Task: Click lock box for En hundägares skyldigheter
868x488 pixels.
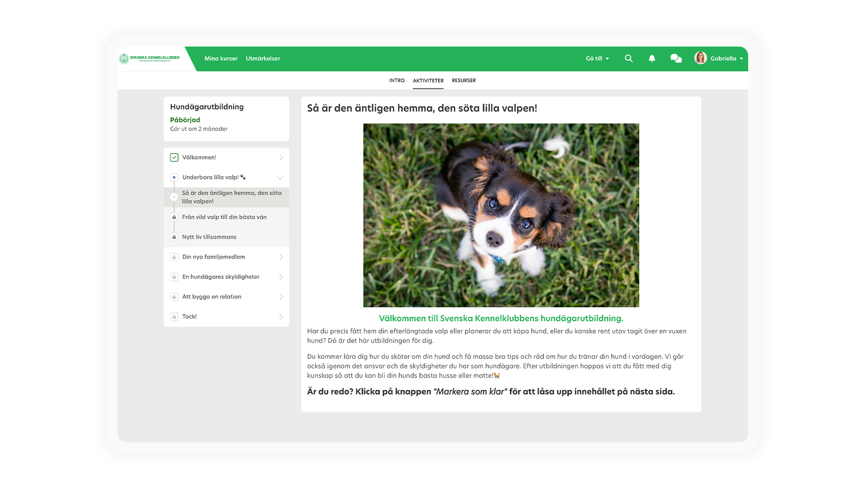Action: tap(174, 277)
